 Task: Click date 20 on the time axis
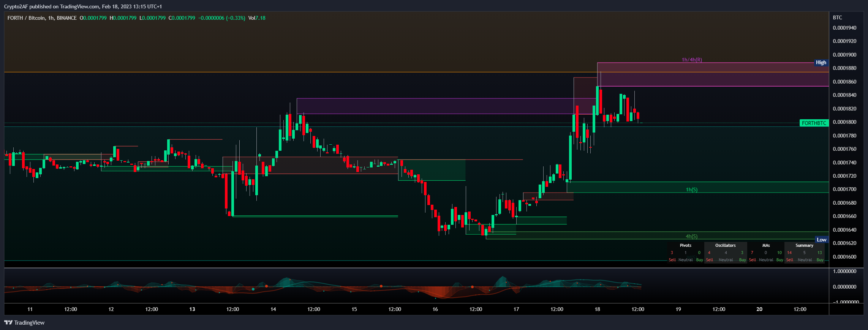759,309
